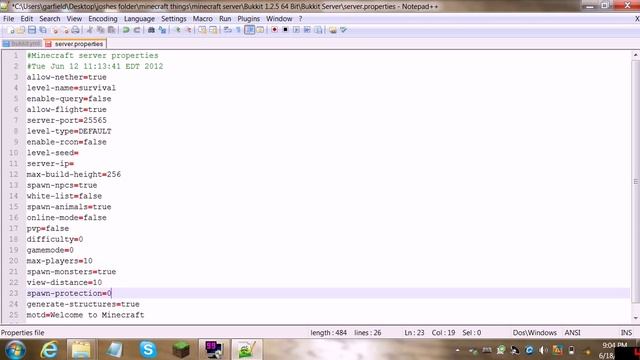
Task: Click the Print toolbar icon
Action: 76,30
